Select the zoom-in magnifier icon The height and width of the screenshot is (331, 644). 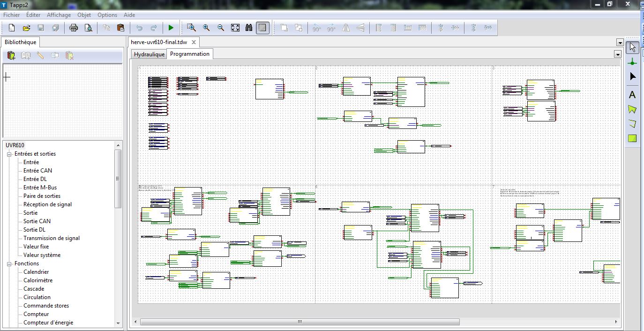206,28
